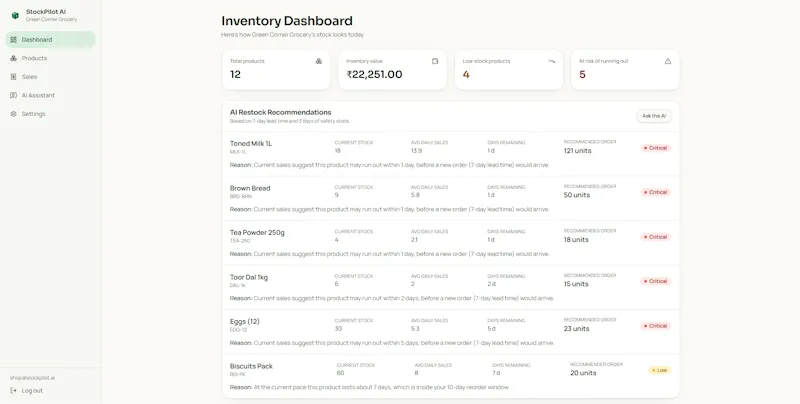Screen dimensions: 800x404
Task: Click the 13.9 avg daily sales value
Action: point(416,151)
